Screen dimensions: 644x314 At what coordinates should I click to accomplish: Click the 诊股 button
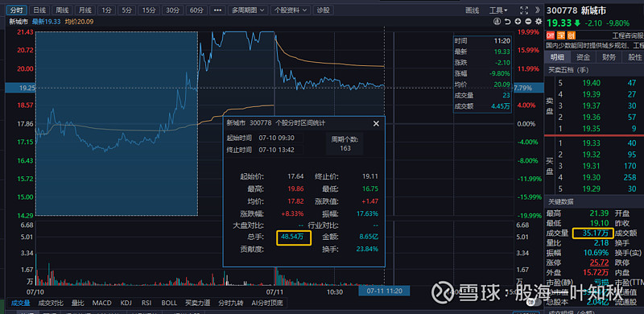click(x=324, y=10)
